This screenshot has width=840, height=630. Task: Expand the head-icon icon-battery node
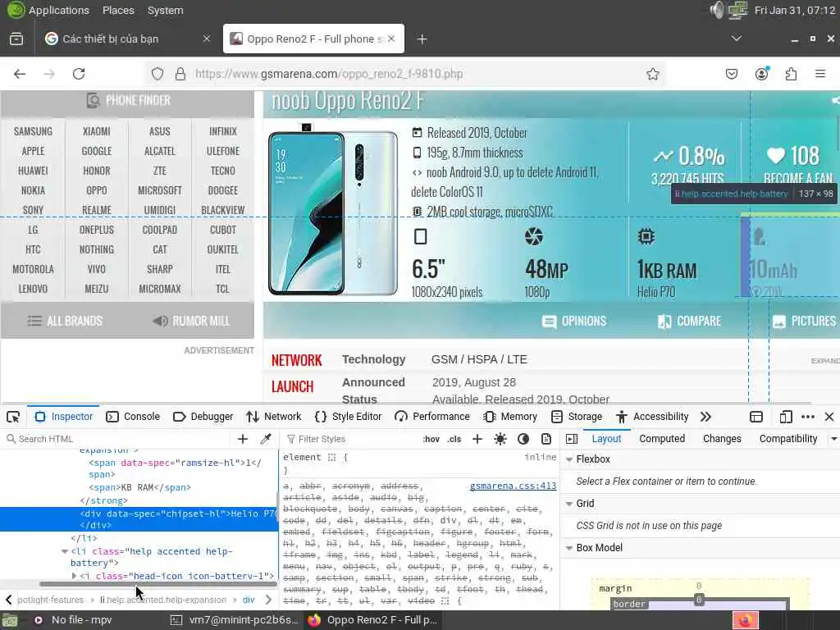[x=74, y=576]
